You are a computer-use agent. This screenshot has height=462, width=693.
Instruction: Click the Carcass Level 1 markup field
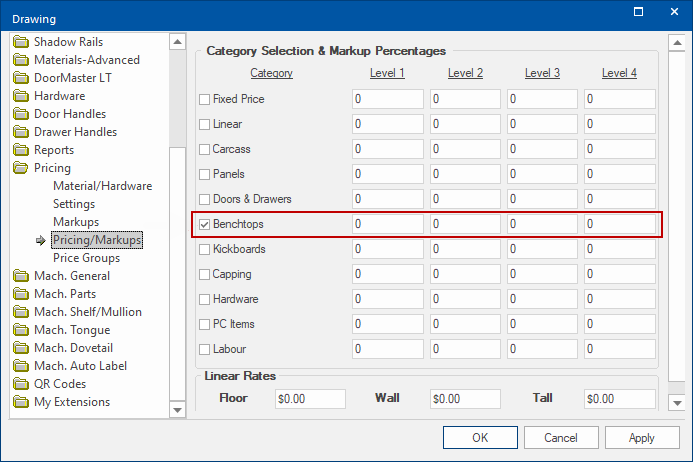click(x=388, y=149)
